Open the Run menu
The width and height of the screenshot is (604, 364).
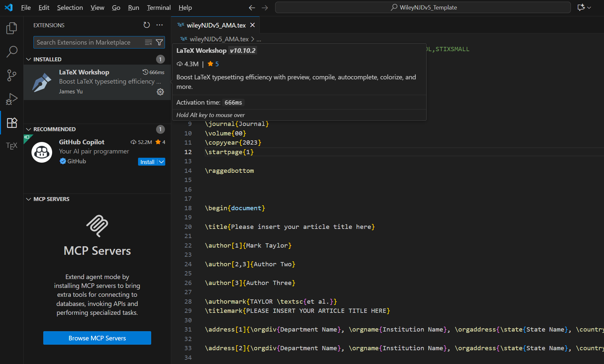point(133,8)
